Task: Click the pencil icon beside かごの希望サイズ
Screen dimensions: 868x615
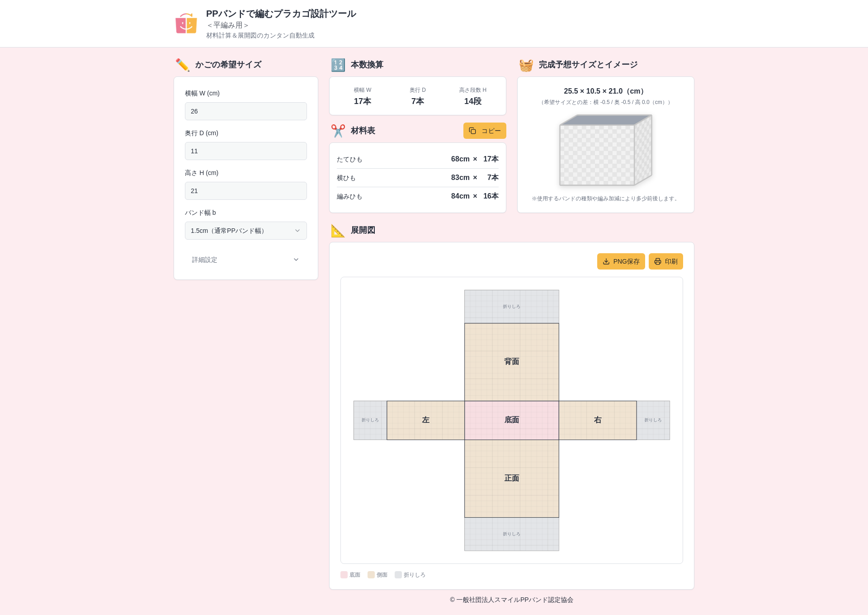Action: 183,65
